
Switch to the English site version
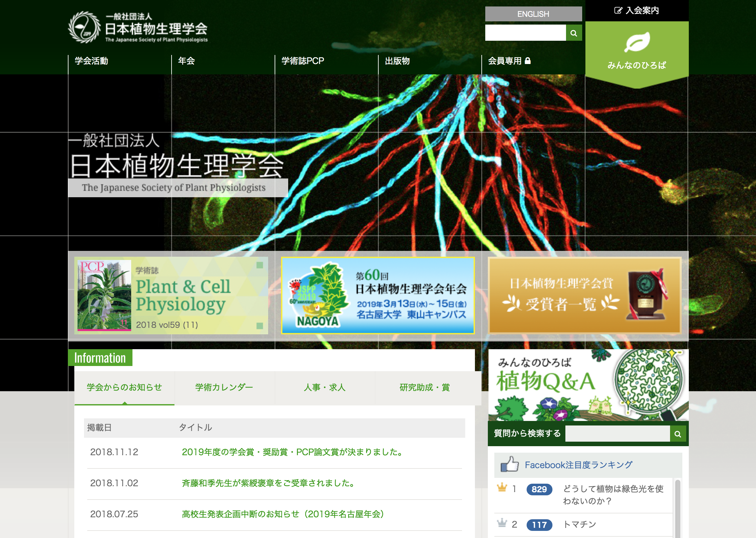click(533, 14)
